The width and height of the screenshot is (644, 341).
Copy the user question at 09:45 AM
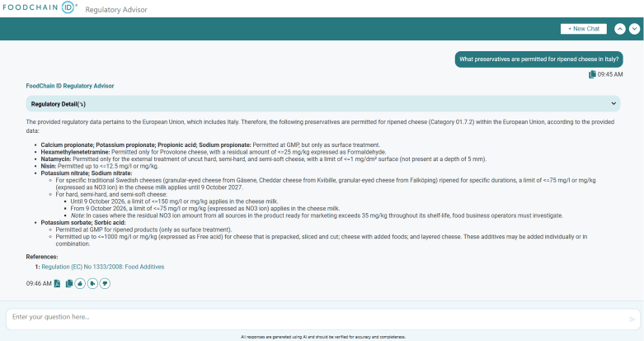click(592, 74)
